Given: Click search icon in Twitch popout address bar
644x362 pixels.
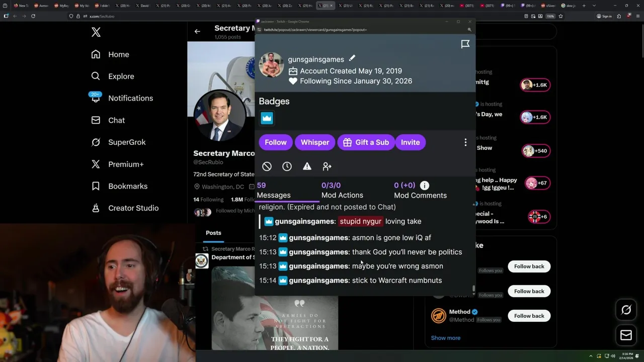Looking at the screenshot, I should coord(469,30).
